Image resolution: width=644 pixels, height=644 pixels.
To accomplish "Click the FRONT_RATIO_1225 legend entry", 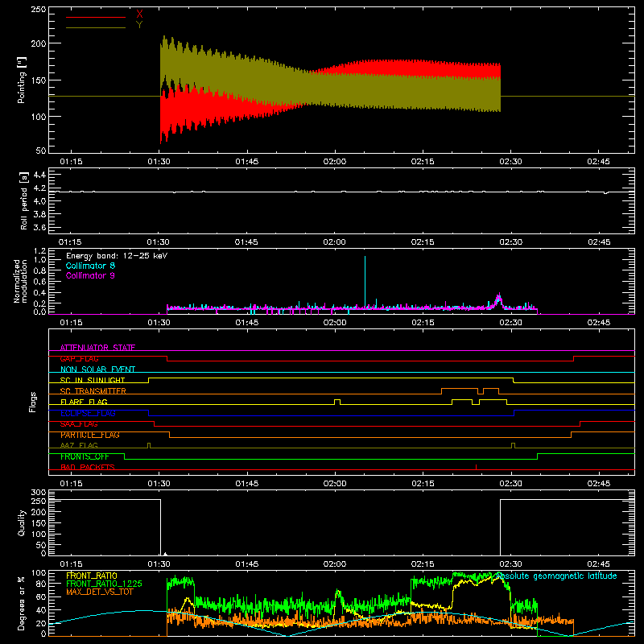I will point(104,584).
